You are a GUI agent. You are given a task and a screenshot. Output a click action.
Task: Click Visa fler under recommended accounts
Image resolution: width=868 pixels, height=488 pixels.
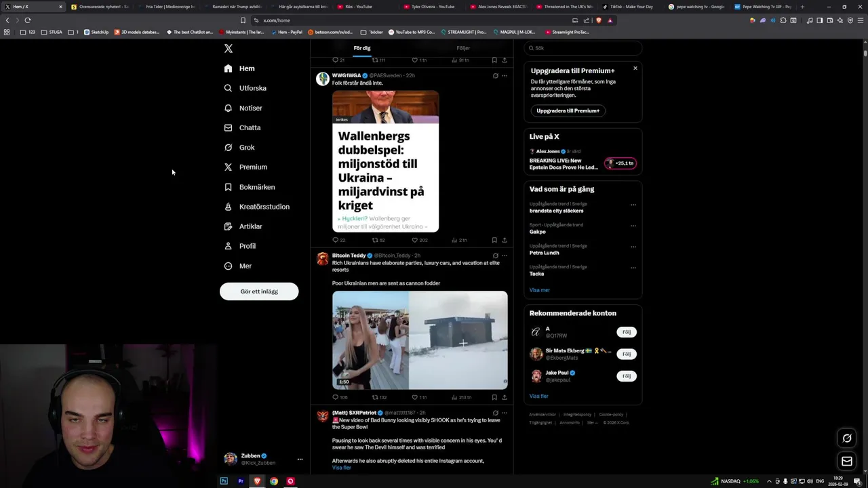539,396
